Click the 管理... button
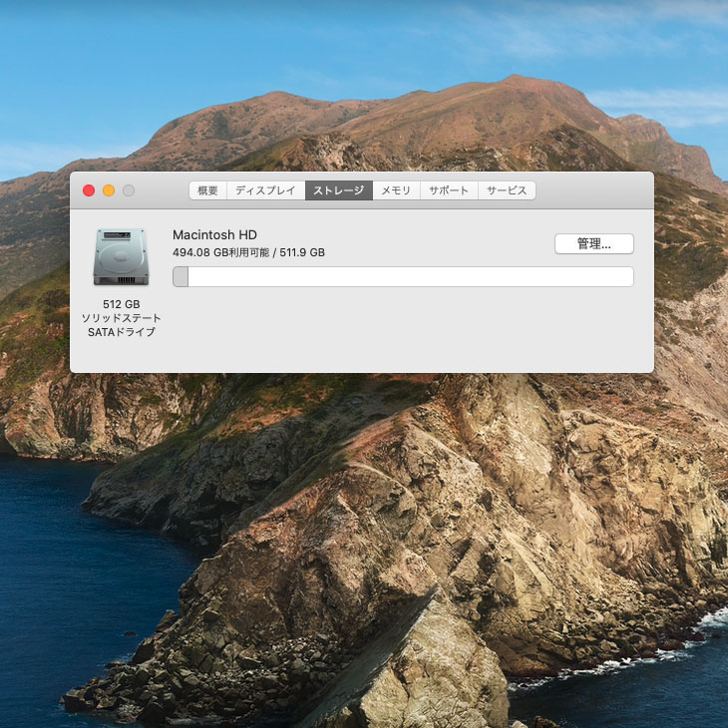Image resolution: width=728 pixels, height=728 pixels. point(593,244)
